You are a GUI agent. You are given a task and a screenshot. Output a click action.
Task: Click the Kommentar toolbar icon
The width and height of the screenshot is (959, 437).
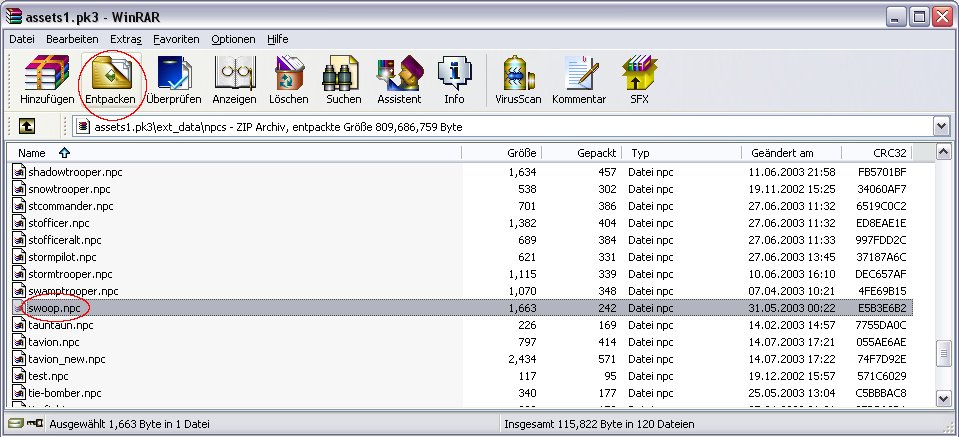click(579, 80)
